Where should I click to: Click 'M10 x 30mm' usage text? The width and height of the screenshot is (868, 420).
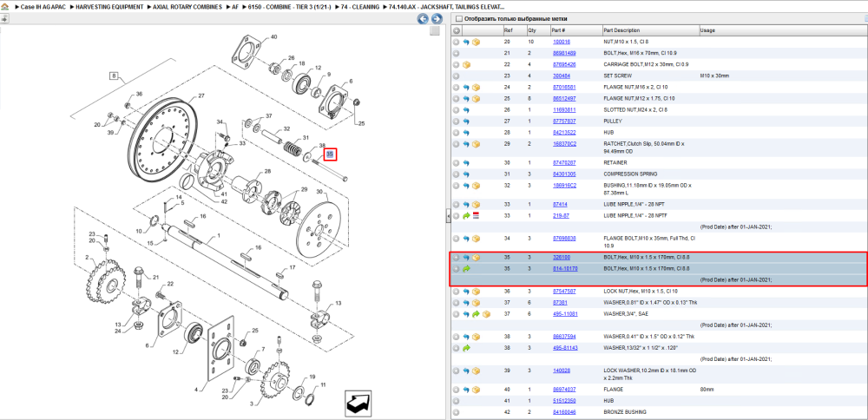click(714, 75)
